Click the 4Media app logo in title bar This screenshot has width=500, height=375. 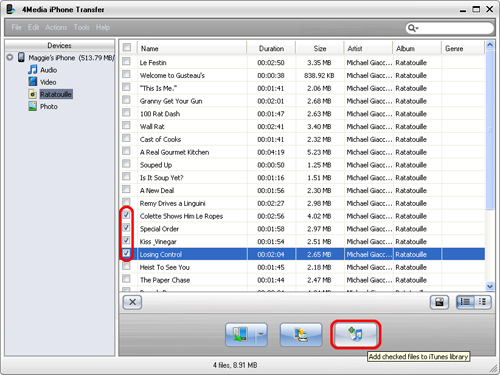click(x=11, y=9)
